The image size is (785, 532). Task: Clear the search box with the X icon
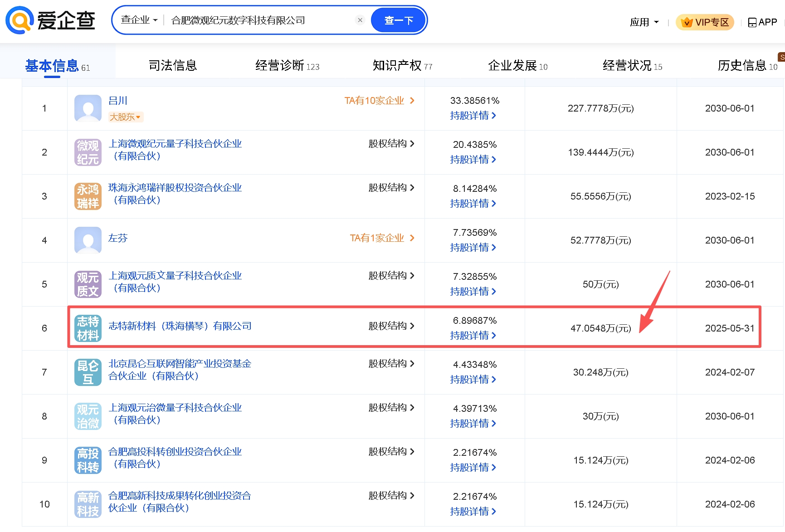[360, 20]
